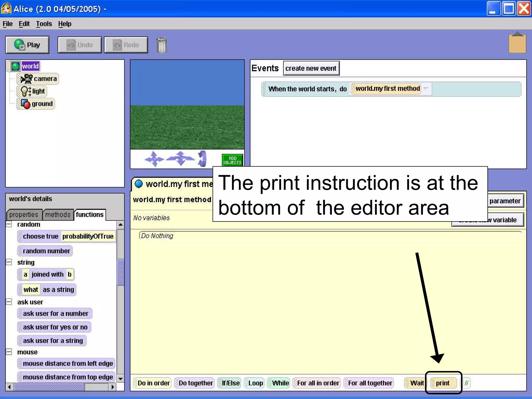Image resolution: width=532 pixels, height=399 pixels.
Task: Select the camera object
Action: (x=38, y=79)
